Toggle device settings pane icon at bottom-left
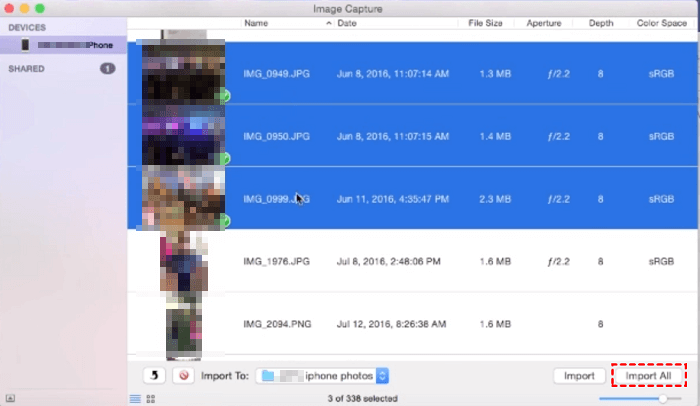This screenshot has width=700, height=406. pyautogui.click(x=10, y=398)
